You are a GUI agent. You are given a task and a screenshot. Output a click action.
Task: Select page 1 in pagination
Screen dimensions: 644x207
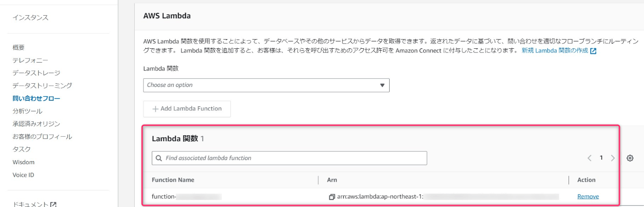point(601,158)
